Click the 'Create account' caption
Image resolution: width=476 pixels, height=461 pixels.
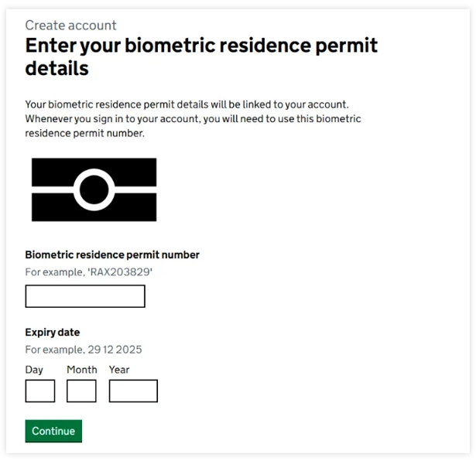click(x=70, y=26)
